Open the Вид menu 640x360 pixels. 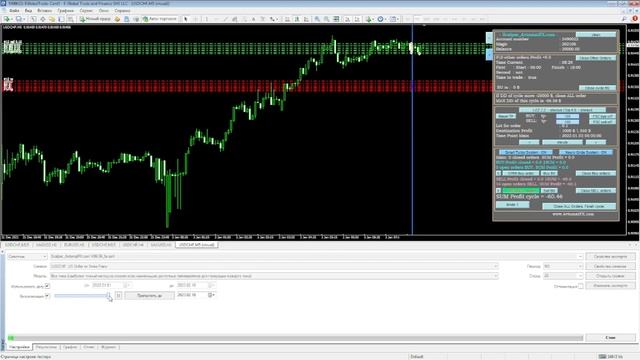pyautogui.click(x=28, y=11)
